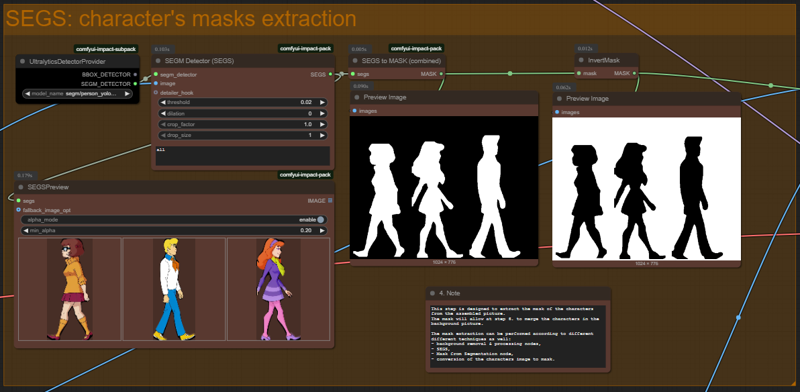Collapse the SEGM Detector (SEGS) node dot
The width and height of the screenshot is (800, 392).
point(158,61)
